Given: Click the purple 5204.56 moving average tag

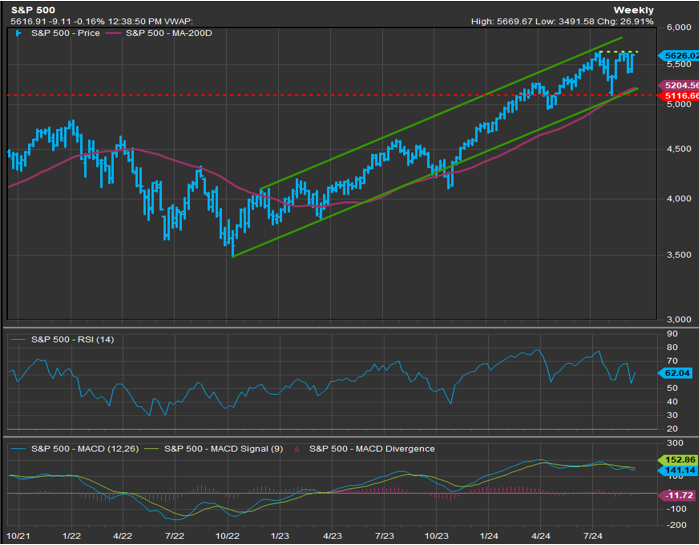Looking at the screenshot, I should pos(678,85).
